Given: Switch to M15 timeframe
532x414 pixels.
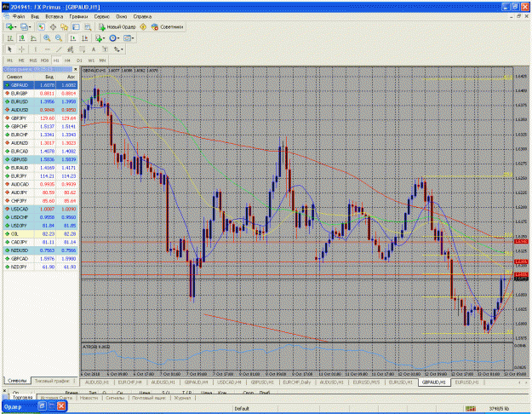Looking at the screenshot, I should point(33,60).
